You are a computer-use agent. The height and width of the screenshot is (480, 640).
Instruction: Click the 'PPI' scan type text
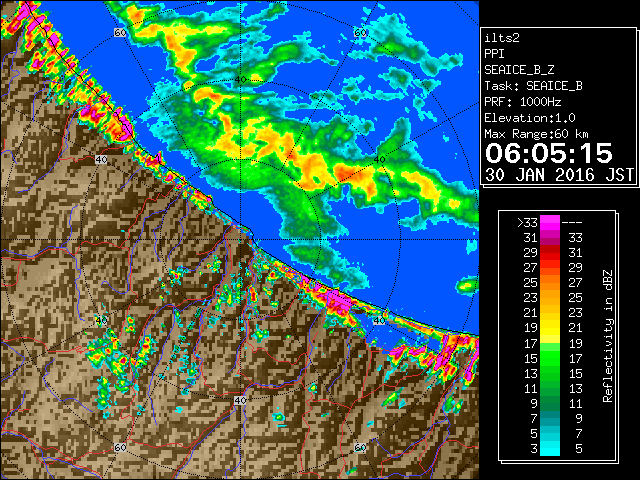pyautogui.click(x=494, y=54)
